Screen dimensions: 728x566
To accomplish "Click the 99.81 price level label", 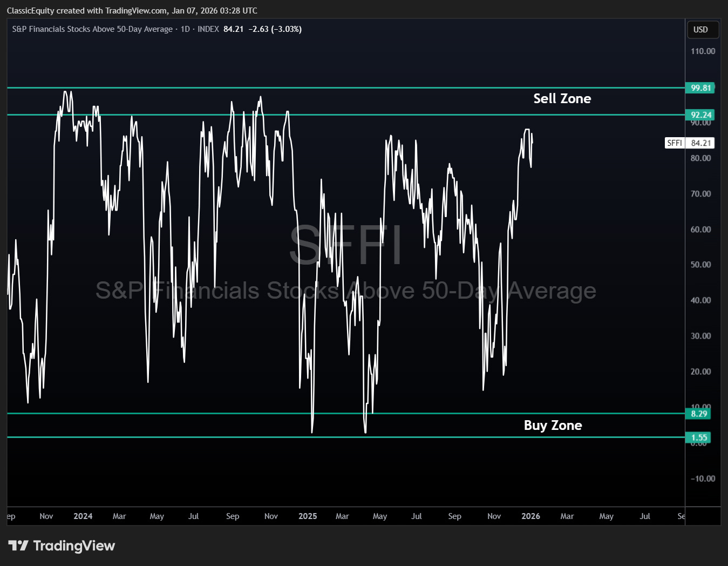I will point(700,88).
